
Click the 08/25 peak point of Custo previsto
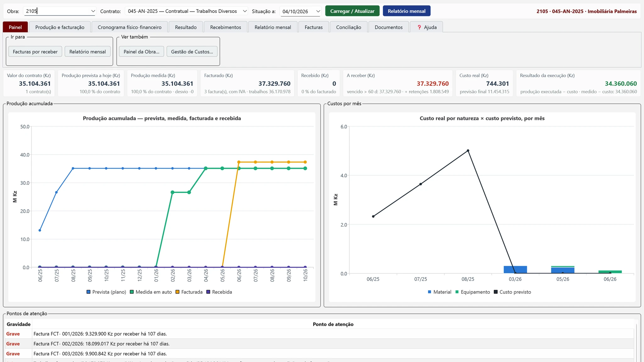tap(468, 151)
